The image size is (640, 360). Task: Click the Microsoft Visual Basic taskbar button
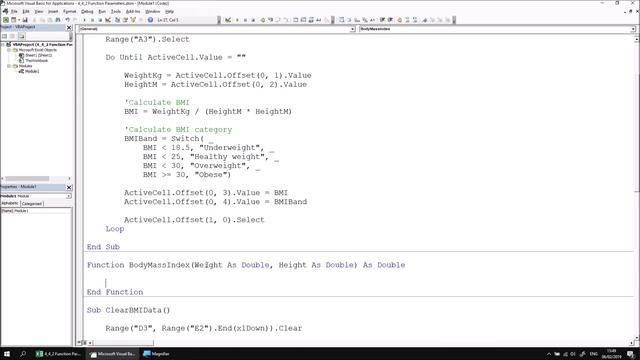tap(113, 354)
